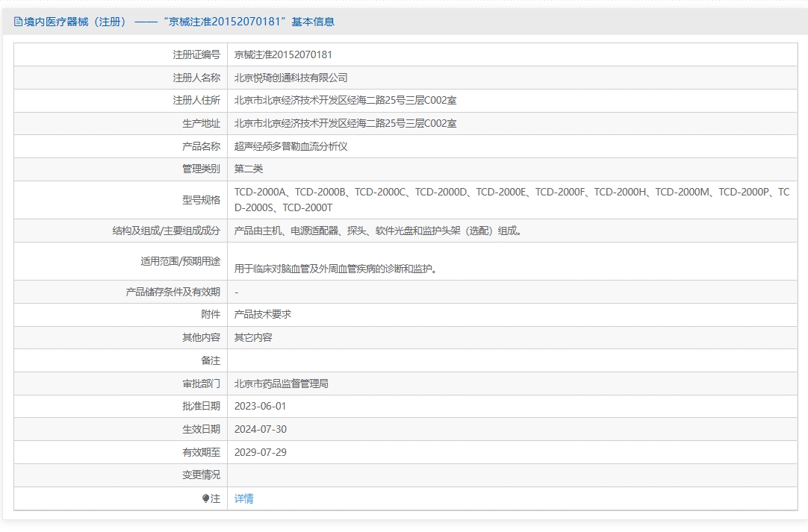The width and height of the screenshot is (808, 532).
Task: Select effective date 2024-07-30
Action: pyautogui.click(x=260, y=430)
